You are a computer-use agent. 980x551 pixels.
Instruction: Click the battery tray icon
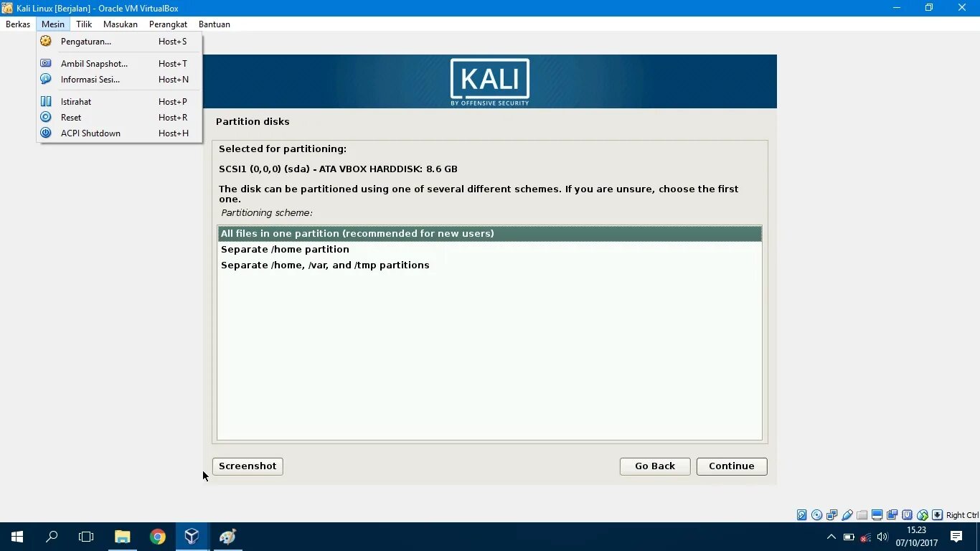849,537
